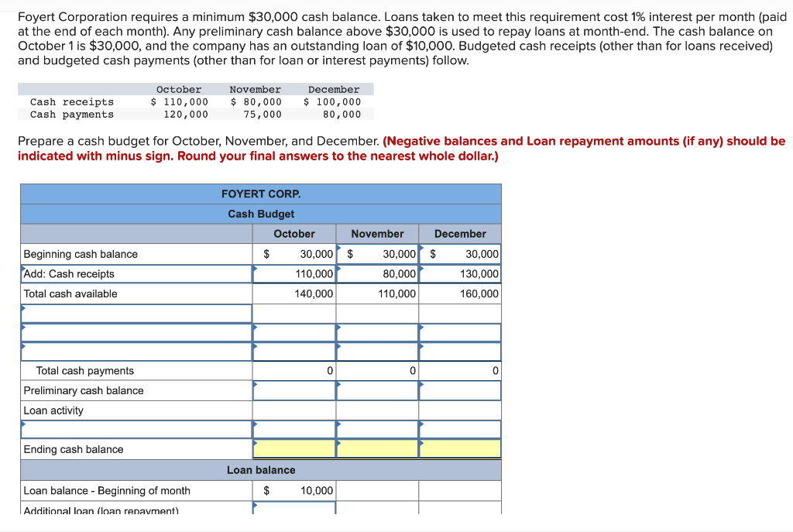
Task: Click November column header in cash budget
Action: click(377, 234)
